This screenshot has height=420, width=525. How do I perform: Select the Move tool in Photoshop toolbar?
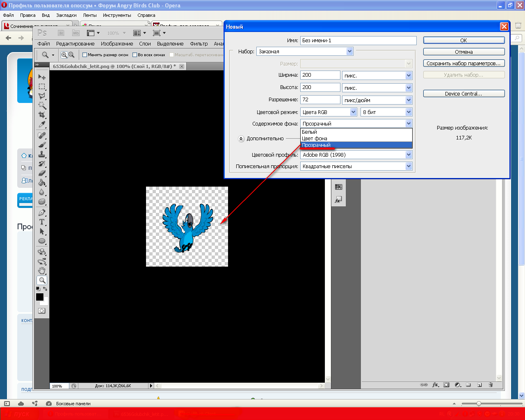point(42,77)
